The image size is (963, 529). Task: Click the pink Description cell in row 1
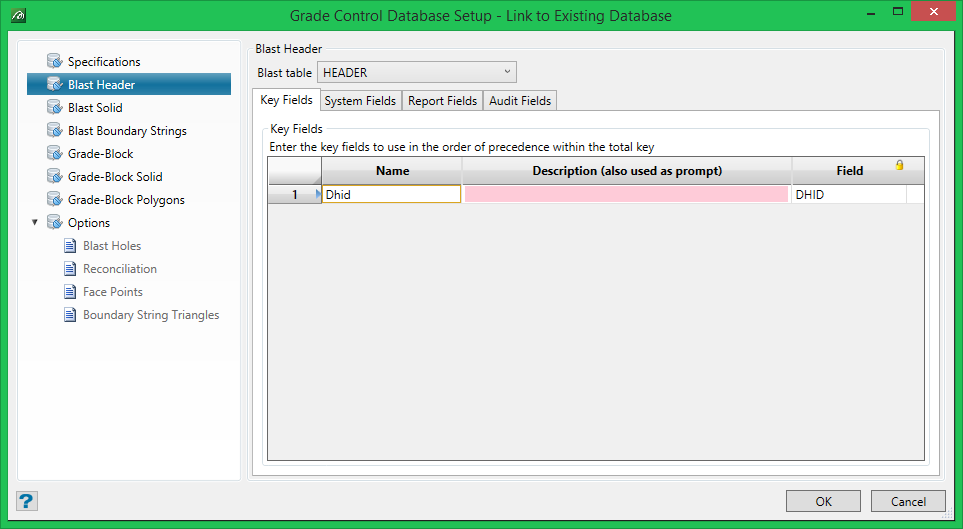click(x=626, y=194)
